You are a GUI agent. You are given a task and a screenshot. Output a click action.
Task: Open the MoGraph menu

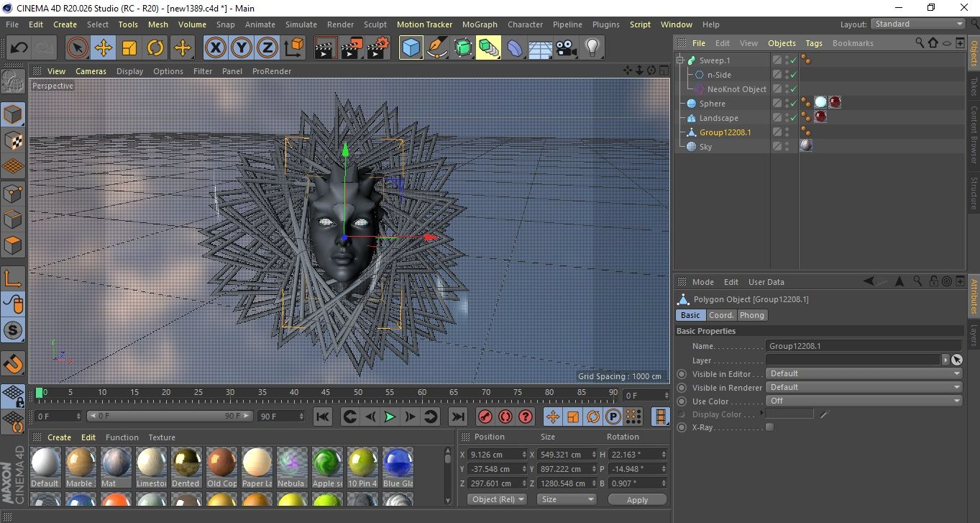tap(480, 24)
